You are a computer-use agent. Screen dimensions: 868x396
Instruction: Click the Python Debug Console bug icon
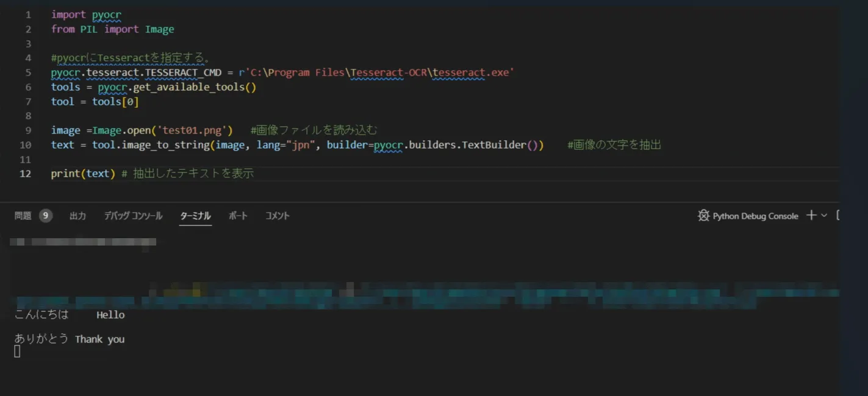(703, 216)
